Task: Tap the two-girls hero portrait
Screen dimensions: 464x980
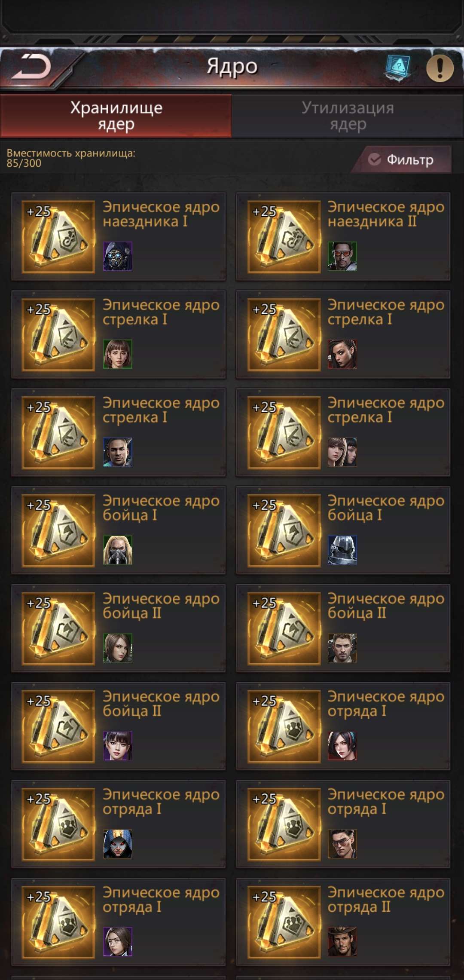Action: 342,452
